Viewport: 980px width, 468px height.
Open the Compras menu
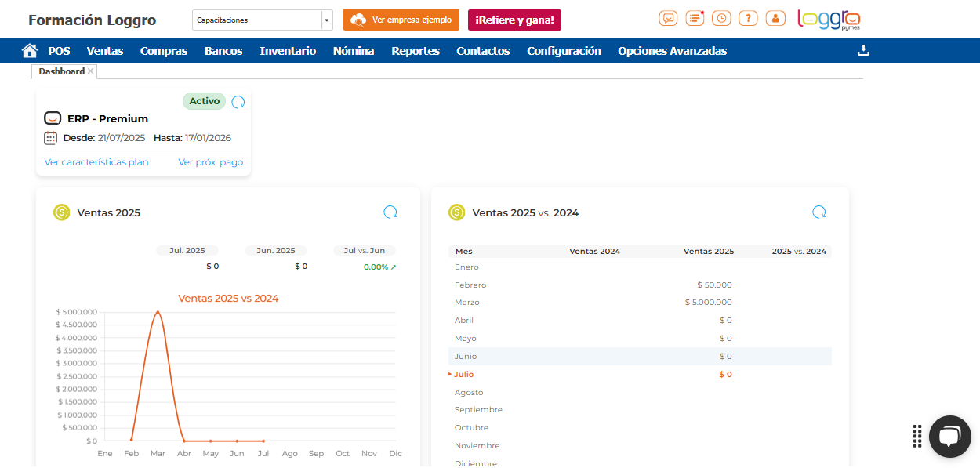click(164, 51)
